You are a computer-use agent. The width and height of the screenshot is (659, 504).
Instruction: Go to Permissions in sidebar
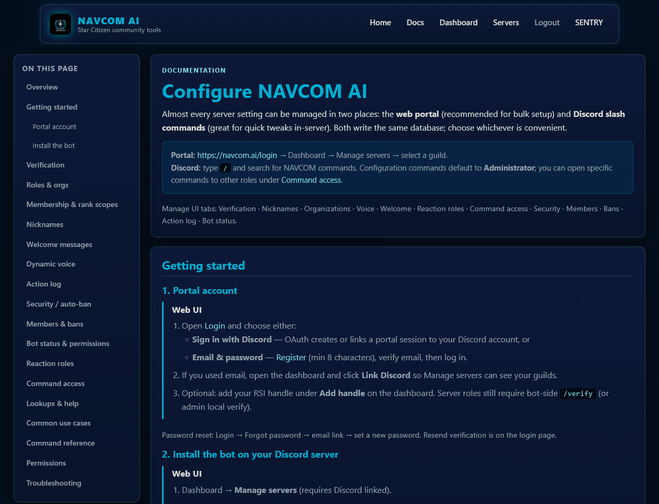tap(46, 463)
